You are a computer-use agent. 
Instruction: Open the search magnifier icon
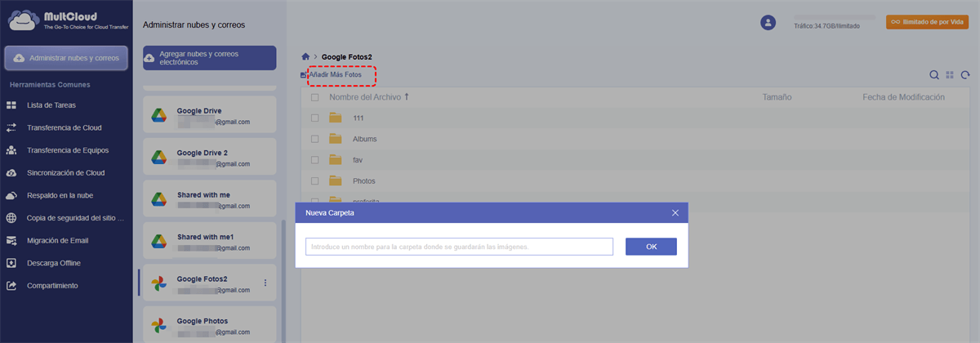[934, 75]
